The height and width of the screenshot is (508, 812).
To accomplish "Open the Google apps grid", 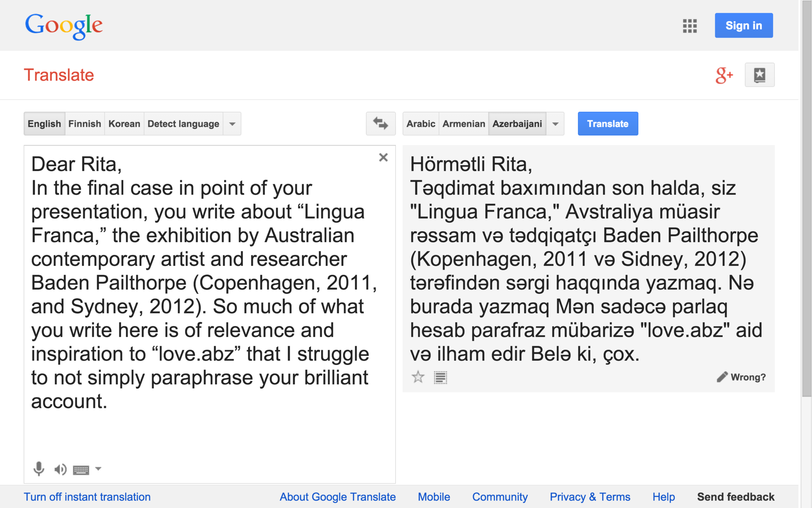I will [689, 26].
